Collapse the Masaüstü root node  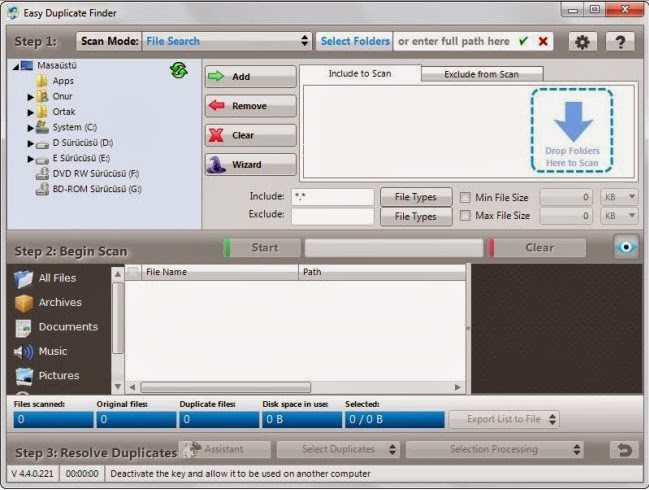[x=16, y=66]
